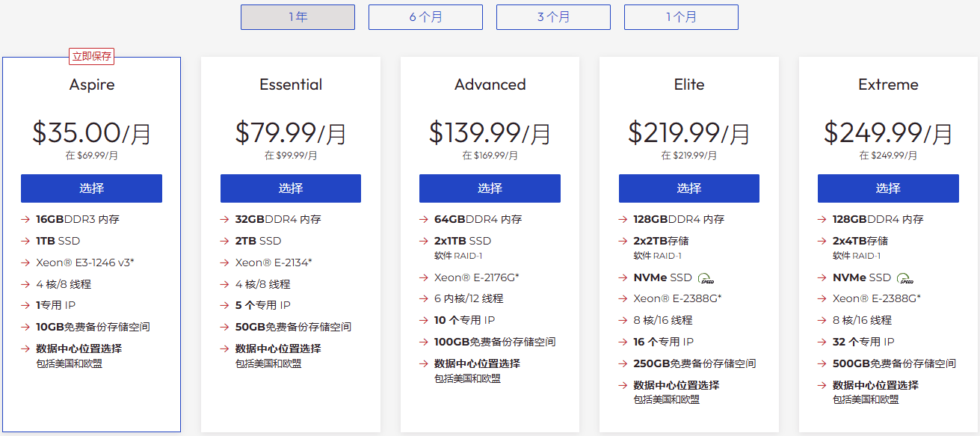Choose the Advanced plan with 选择 button

click(490, 188)
